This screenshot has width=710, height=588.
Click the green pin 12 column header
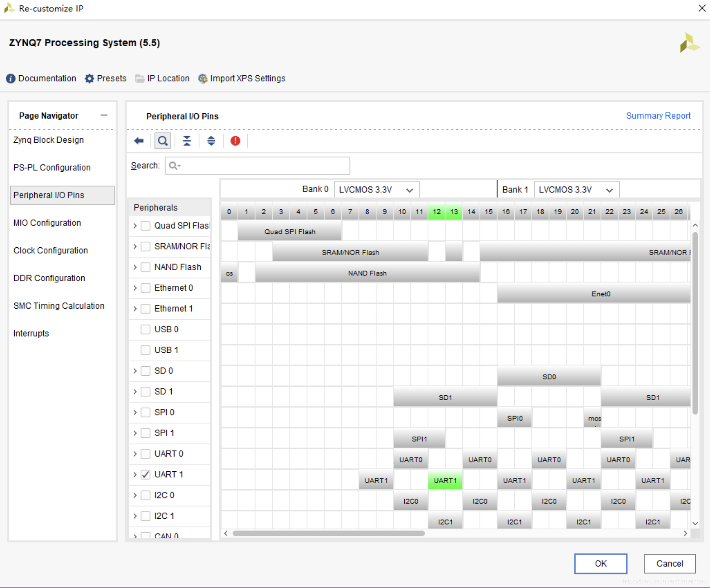point(437,212)
